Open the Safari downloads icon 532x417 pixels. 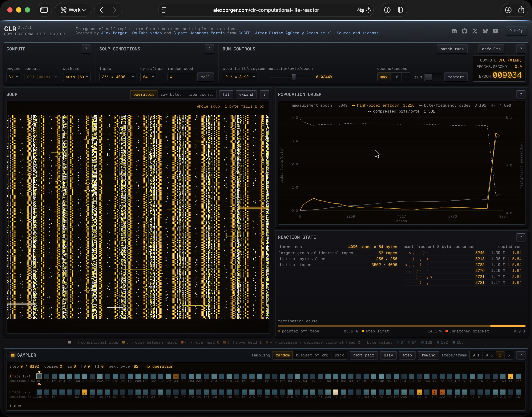(x=508, y=10)
